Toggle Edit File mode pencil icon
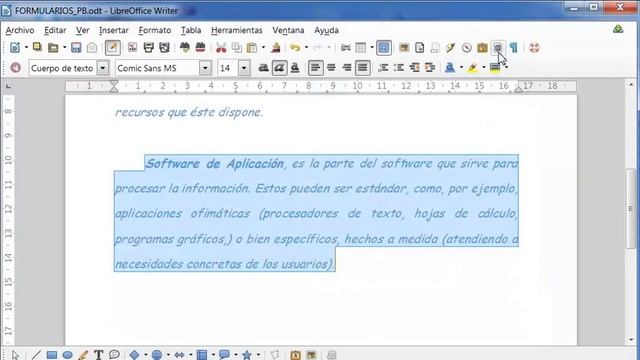Viewport: 640px width, 360px height. coord(113,47)
